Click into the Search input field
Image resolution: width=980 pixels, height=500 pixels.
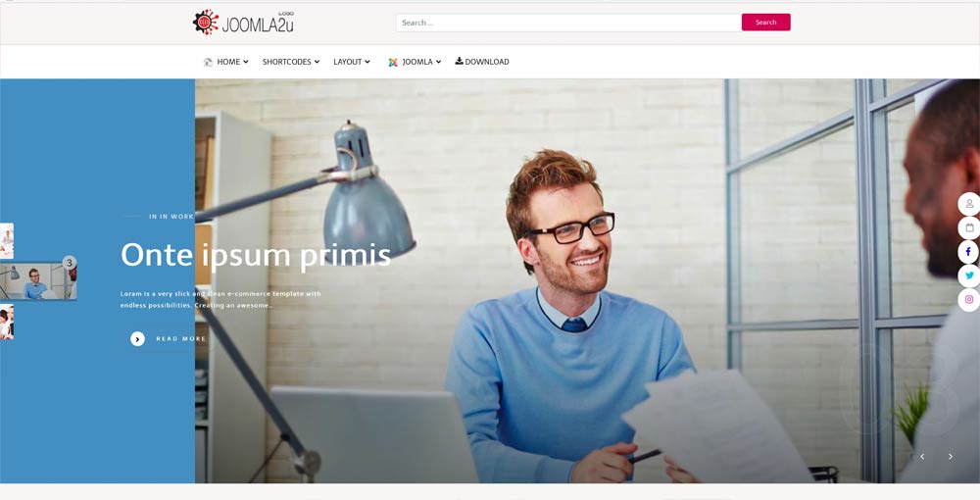(x=568, y=23)
